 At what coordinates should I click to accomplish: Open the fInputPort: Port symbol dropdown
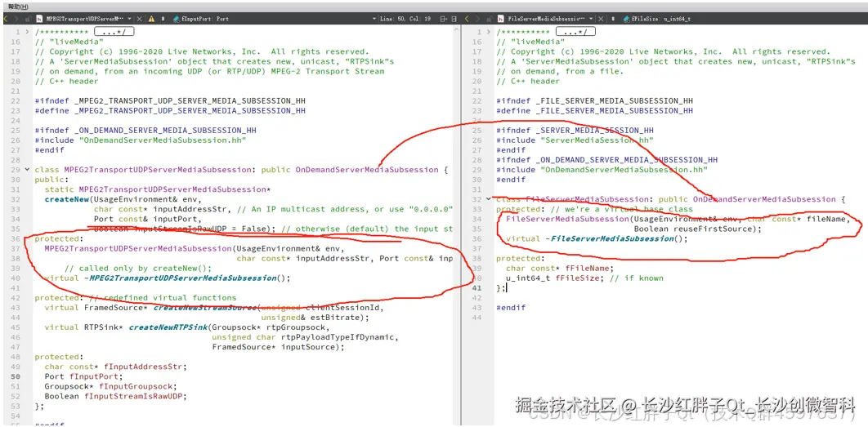pos(374,19)
